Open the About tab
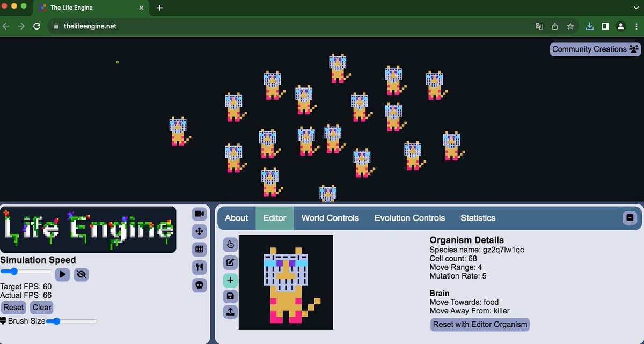Screen dimensions: 644x344 coord(236,218)
